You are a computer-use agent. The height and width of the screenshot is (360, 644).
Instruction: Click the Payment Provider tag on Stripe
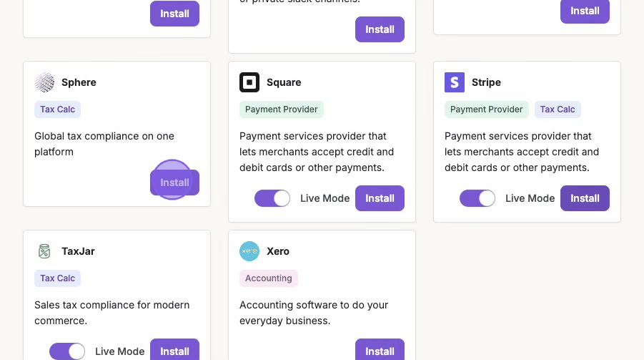point(487,110)
